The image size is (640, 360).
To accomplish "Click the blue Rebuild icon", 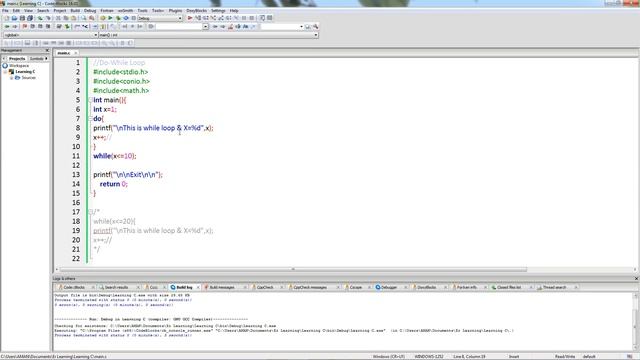I will pos(126,18).
